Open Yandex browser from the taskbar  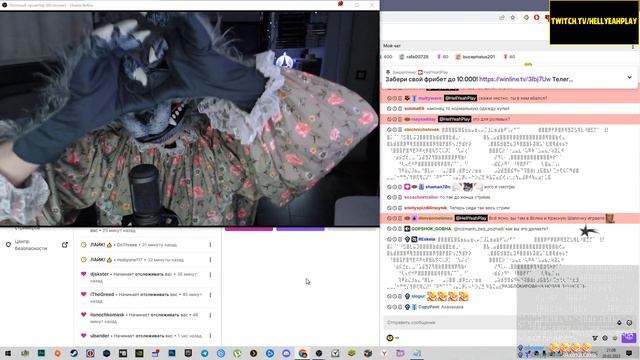tap(384, 353)
